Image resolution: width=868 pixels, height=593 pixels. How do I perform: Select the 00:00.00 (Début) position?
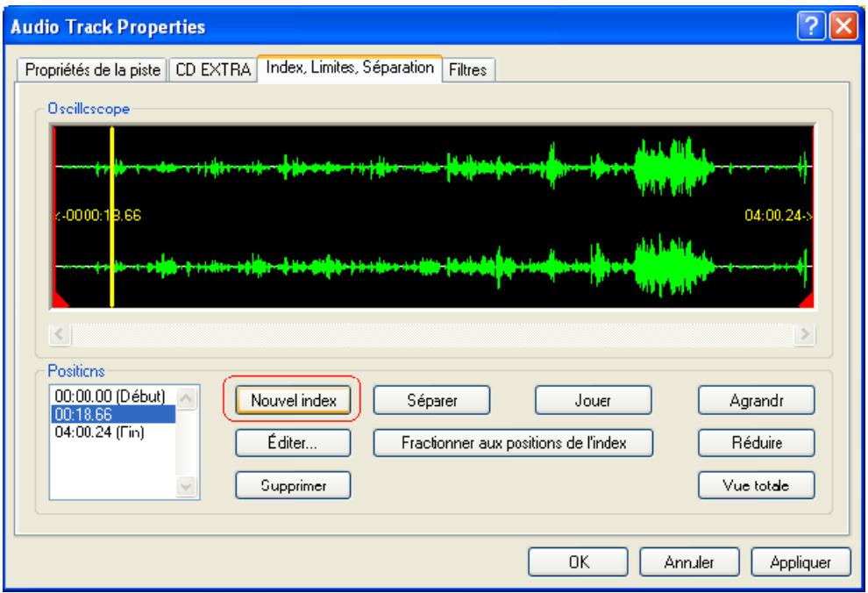click(x=113, y=396)
